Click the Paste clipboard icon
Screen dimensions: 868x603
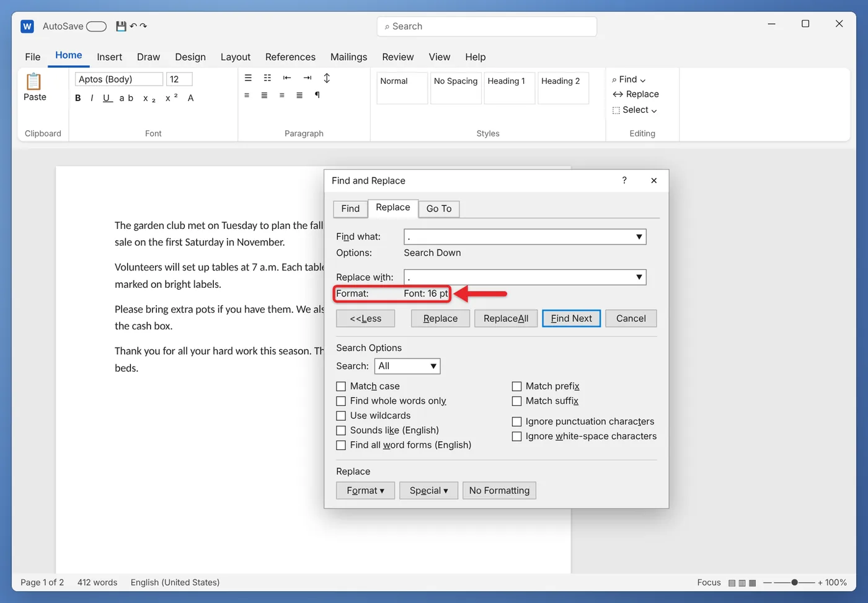point(34,81)
